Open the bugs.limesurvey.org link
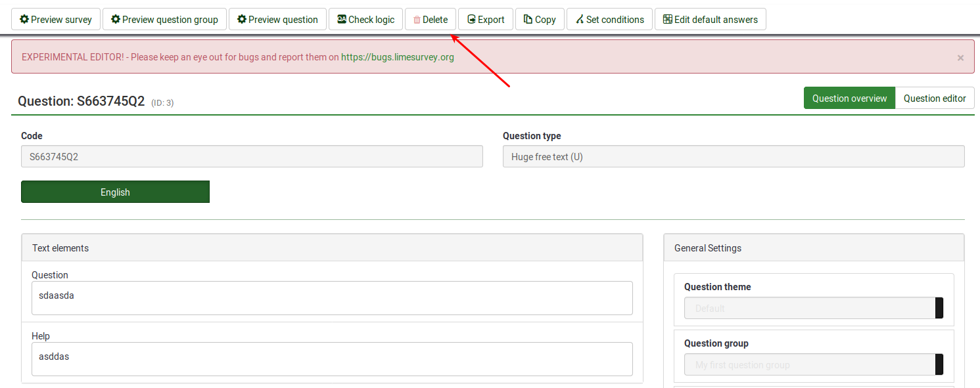Image resolution: width=980 pixels, height=388 pixels. pos(397,57)
